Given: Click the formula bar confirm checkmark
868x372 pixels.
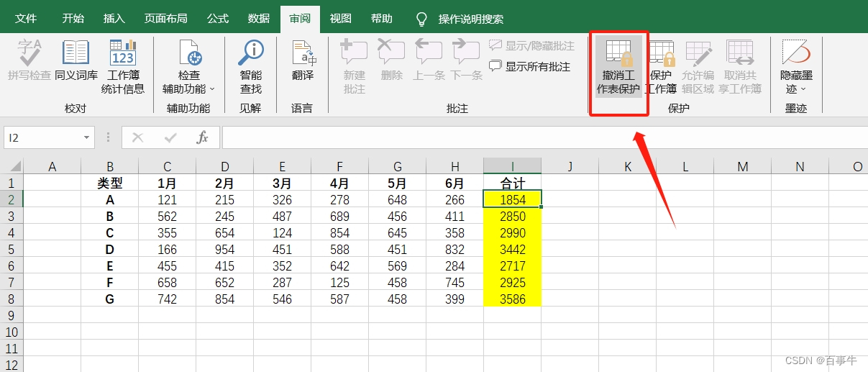Looking at the screenshot, I should [170, 137].
